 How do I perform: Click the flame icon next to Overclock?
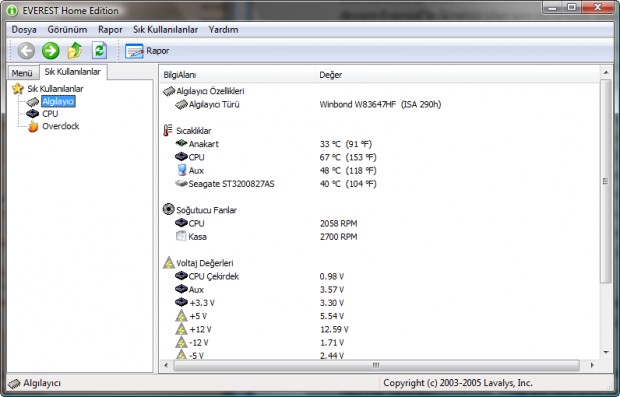point(33,127)
